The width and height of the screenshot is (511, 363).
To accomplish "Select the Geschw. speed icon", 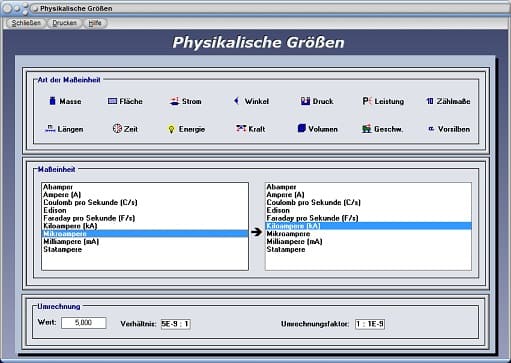I will (367, 129).
